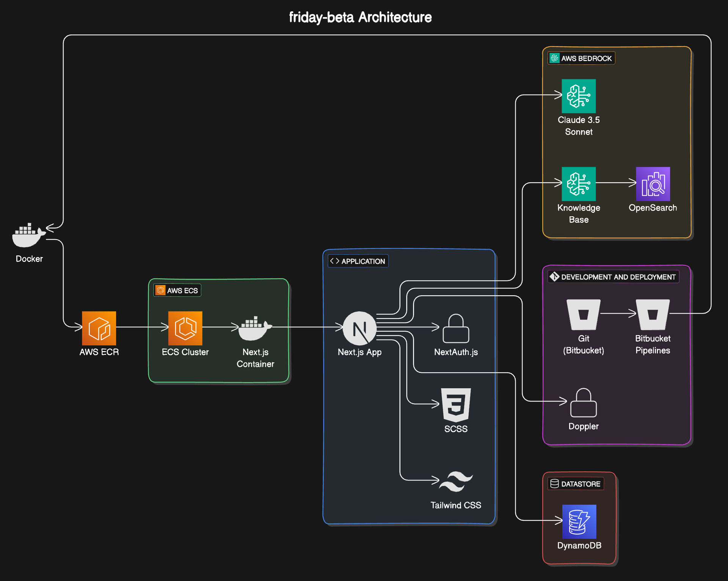Select the 'OpenSearch' caption text
The width and height of the screenshot is (728, 581).
[653, 208]
